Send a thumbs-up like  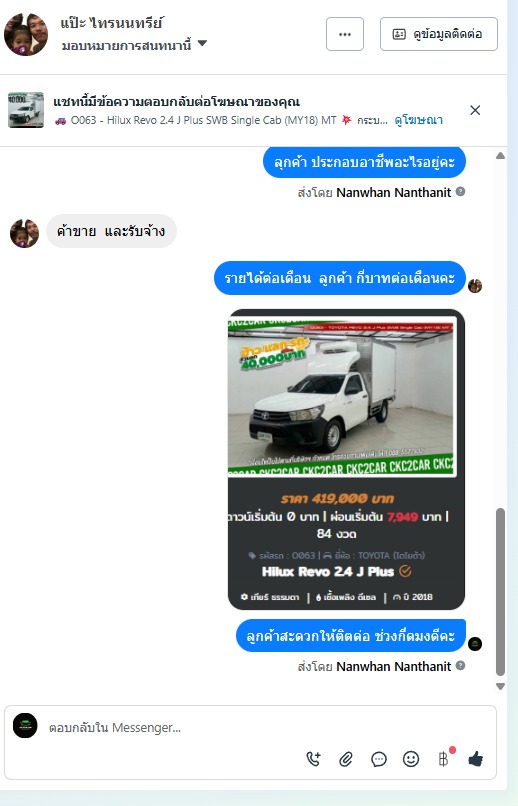click(476, 759)
